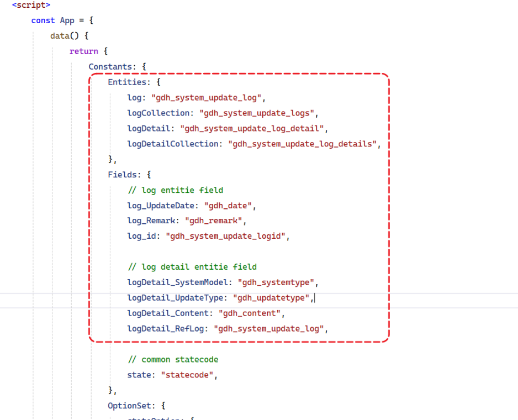Click the logDetail_RefLog property
This screenshot has width=518, height=420.
(x=166, y=329)
